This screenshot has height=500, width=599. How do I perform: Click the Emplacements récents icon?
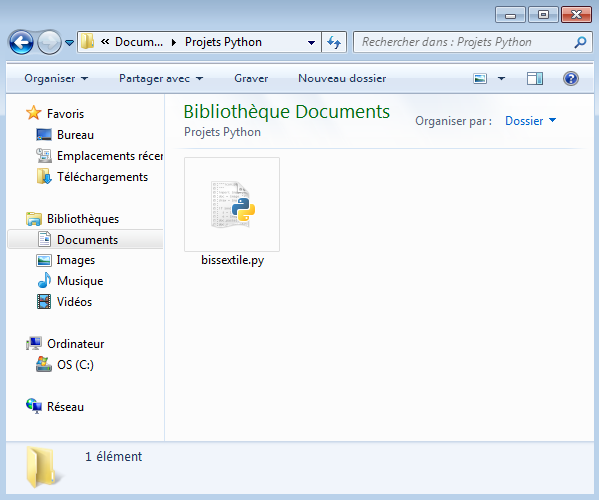(44, 155)
